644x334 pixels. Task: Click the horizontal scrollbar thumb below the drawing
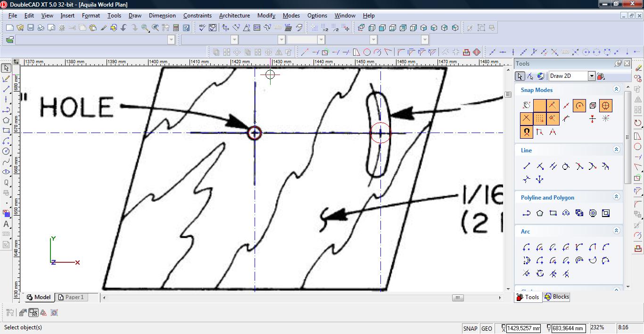pos(457,298)
